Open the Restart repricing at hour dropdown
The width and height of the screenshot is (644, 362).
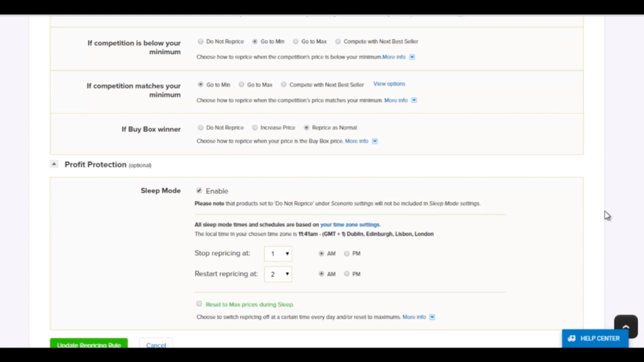point(278,274)
